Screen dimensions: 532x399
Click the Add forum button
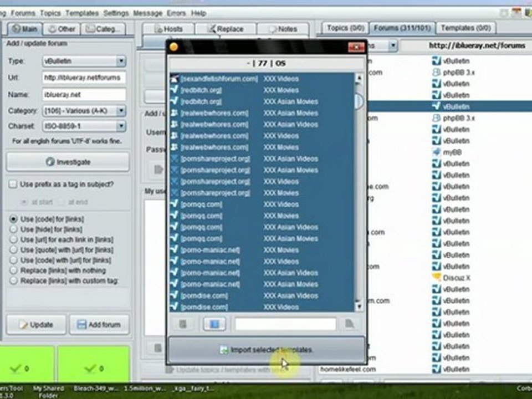(99, 325)
